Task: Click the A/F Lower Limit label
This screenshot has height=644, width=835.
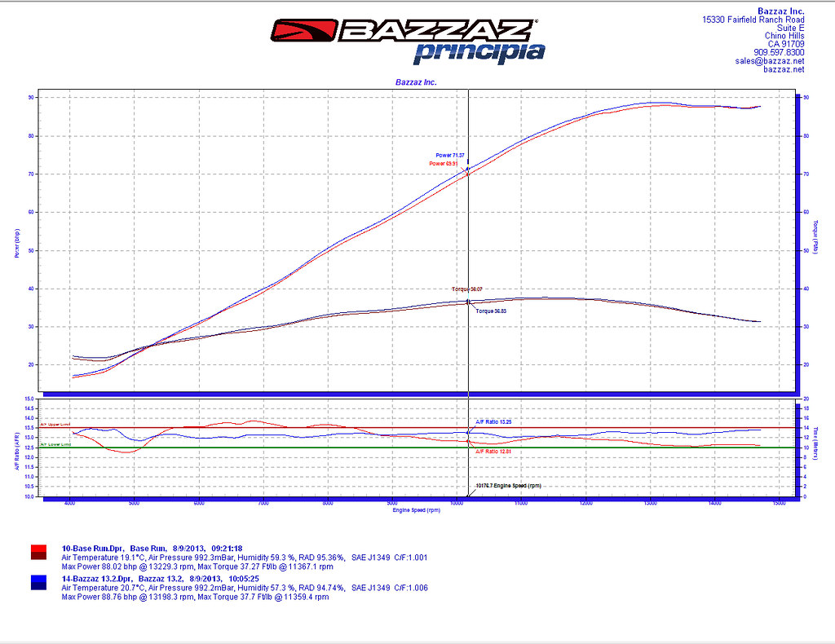Action: (55, 444)
